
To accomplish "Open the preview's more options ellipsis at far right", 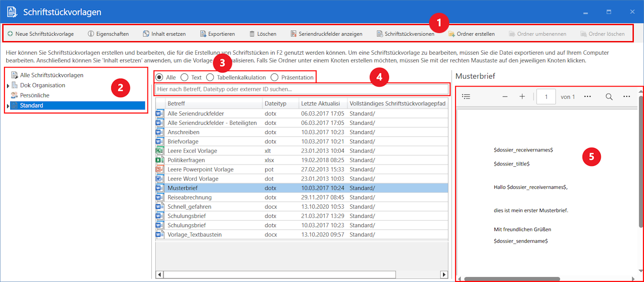I will pos(626,97).
